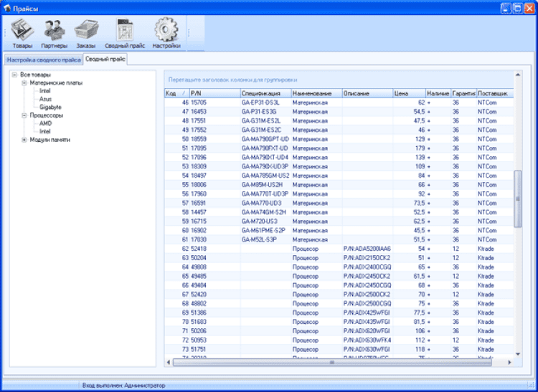Select Intel under Материнские платы

pyautogui.click(x=44, y=91)
